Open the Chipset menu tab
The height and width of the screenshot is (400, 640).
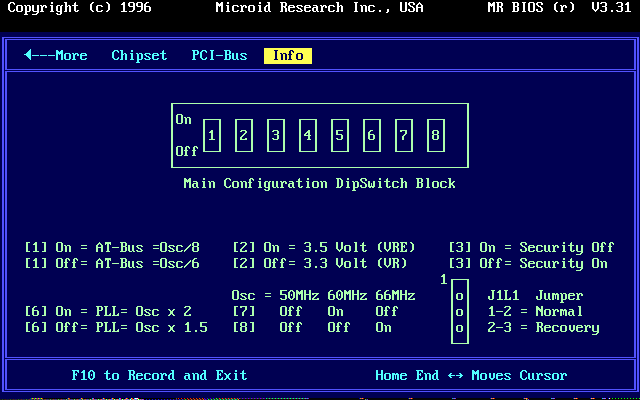139,56
